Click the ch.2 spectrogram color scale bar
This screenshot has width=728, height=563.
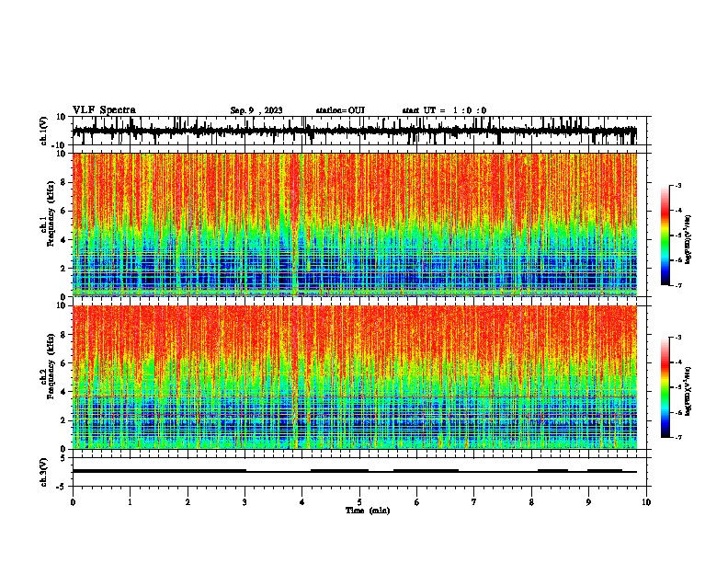[x=665, y=387]
